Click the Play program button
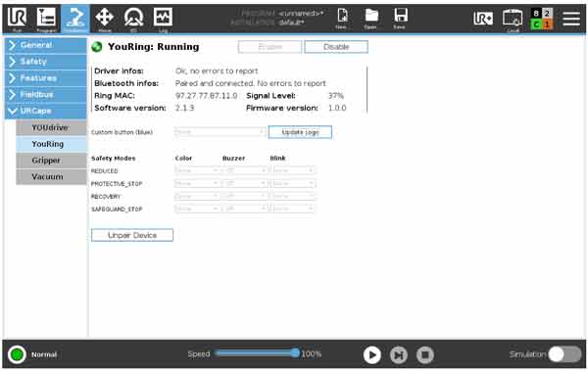The width and height of the screenshot is (588, 372). pos(372,354)
